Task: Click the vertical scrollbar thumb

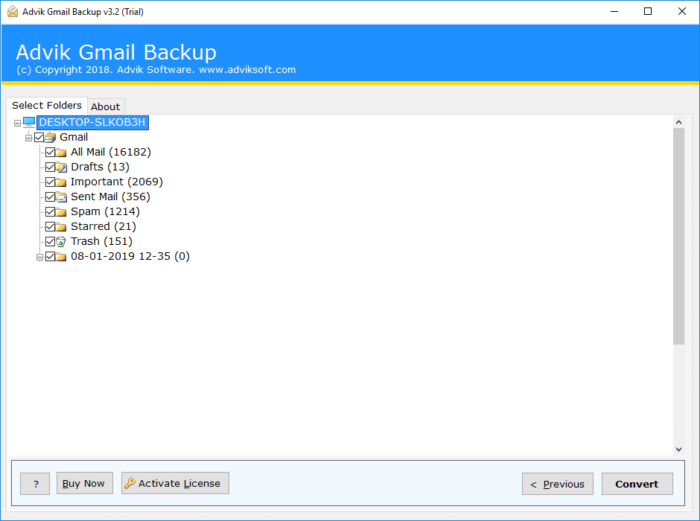Action: click(x=679, y=236)
